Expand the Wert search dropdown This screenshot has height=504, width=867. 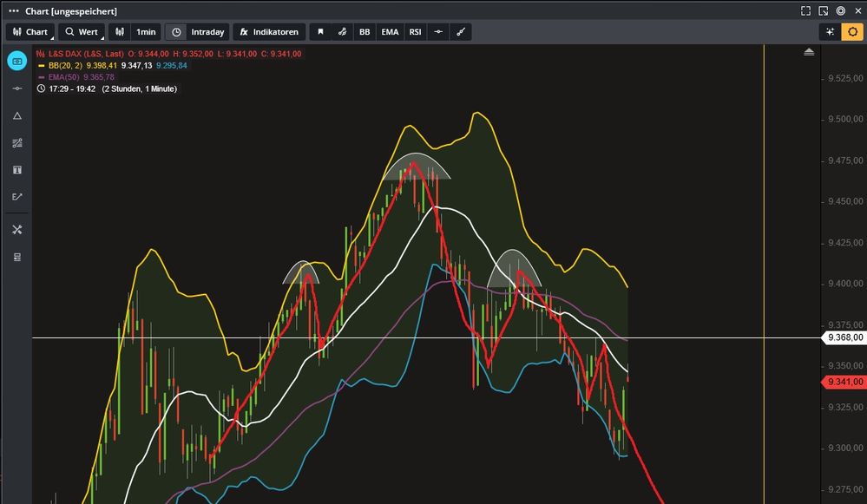coord(81,32)
